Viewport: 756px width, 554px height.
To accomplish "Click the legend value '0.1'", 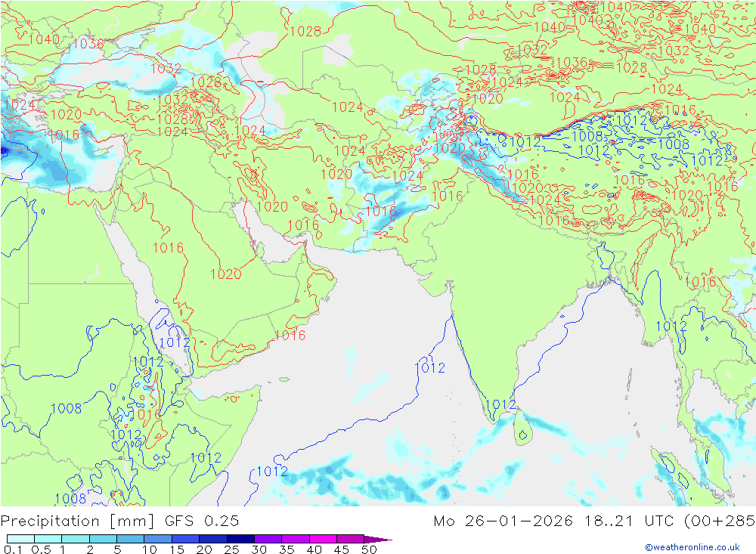I will point(13,549).
